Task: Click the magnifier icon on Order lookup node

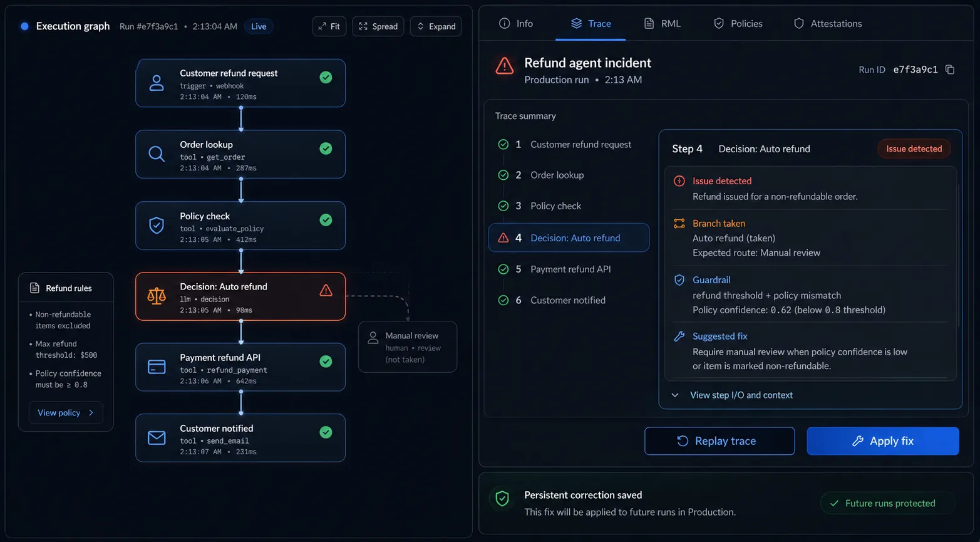Action: (x=157, y=154)
